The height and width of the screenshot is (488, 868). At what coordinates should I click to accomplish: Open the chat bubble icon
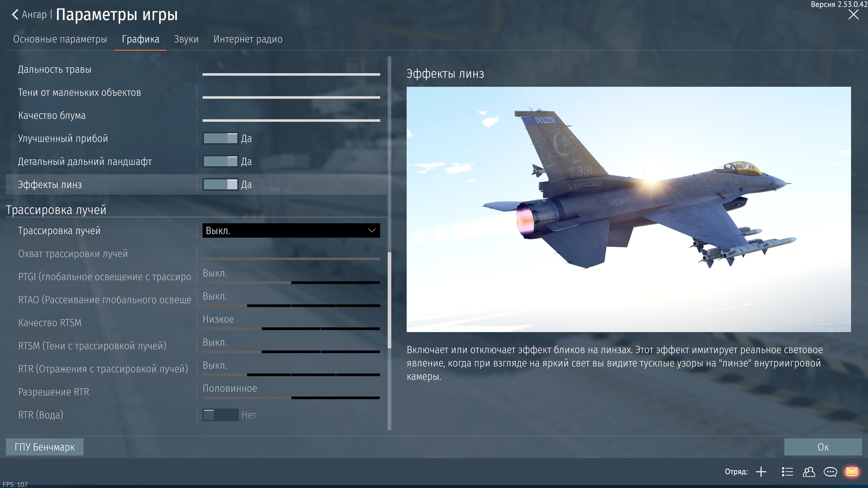[830, 472]
